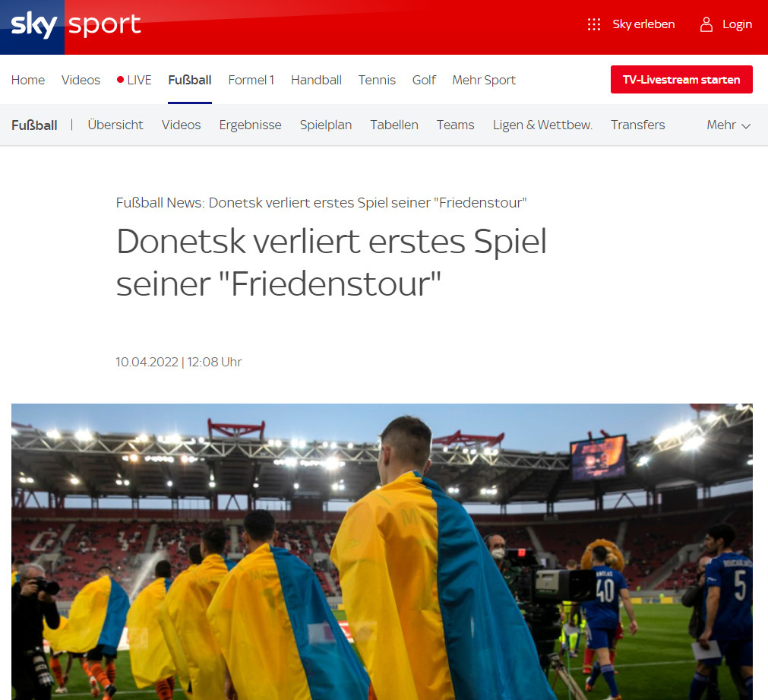This screenshot has width=768, height=700.
Task: Navigate to Golf
Action: coord(424,80)
